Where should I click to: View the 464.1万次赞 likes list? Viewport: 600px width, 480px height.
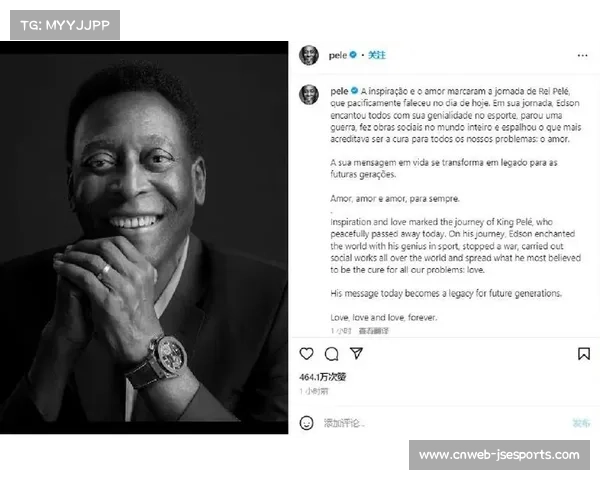tap(323, 378)
